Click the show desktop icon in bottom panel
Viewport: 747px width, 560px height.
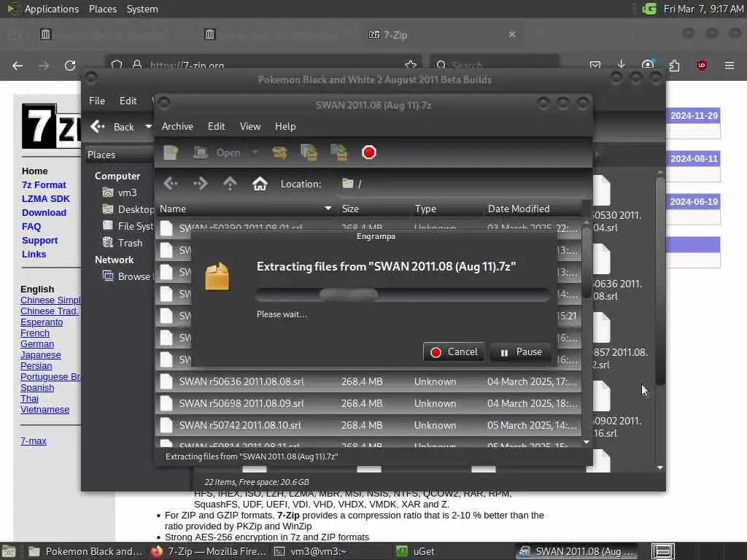click(9, 551)
